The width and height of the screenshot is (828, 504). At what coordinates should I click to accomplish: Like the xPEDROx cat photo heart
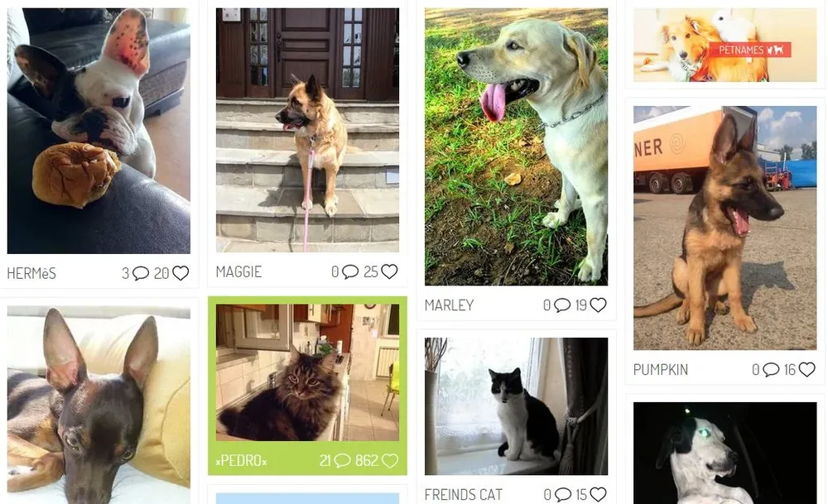[x=390, y=461]
